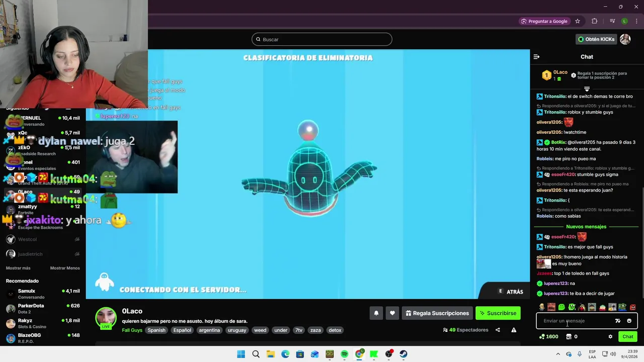The image size is (644, 362).
Task: Select the argentina tag
Action: (x=209, y=330)
